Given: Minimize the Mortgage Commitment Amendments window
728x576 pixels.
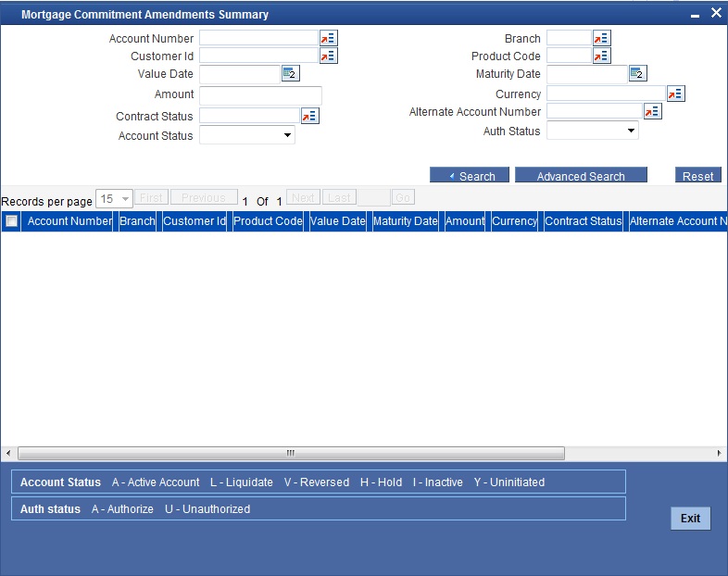Looking at the screenshot, I should click(x=695, y=16).
